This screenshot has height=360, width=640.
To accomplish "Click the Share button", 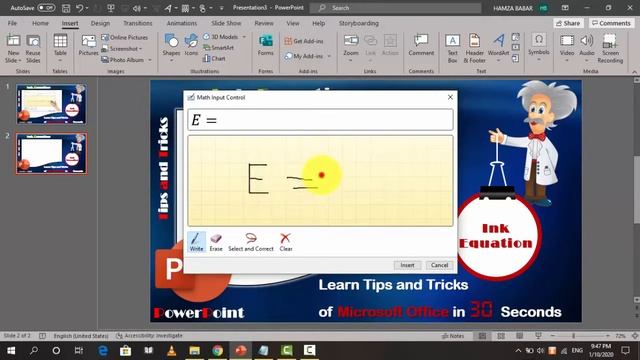I will 568,23.
